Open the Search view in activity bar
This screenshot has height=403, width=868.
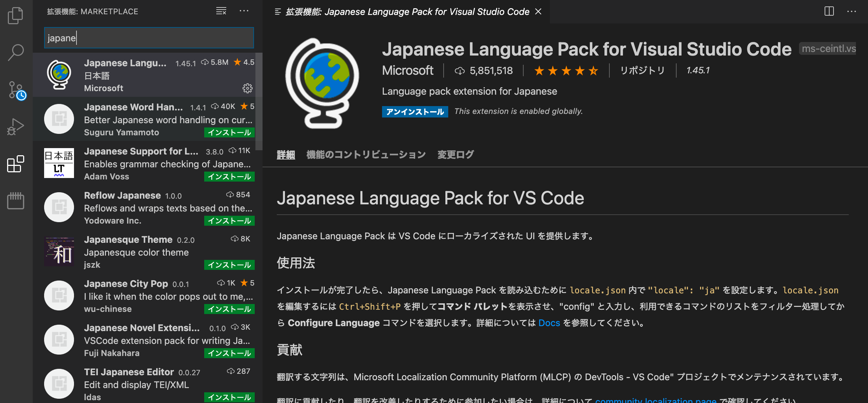tap(16, 52)
